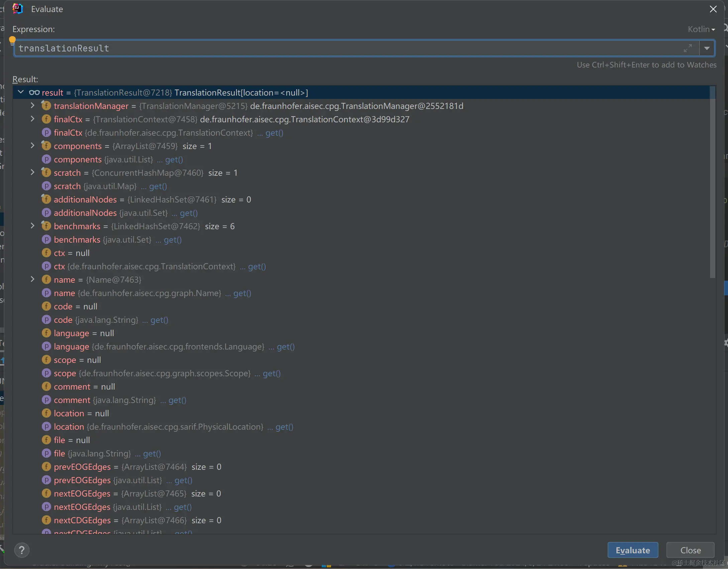This screenshot has height=569, width=728.
Task: Click the property icon of scratch getter
Action: [46, 186]
